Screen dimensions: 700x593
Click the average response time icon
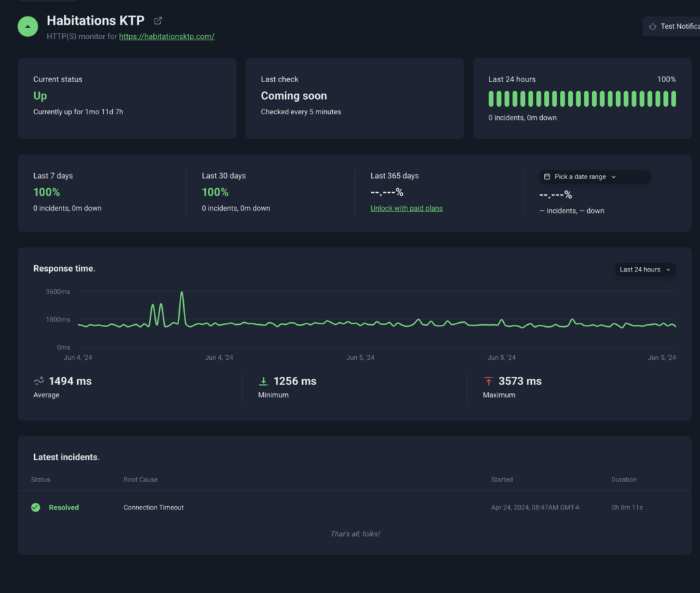pyautogui.click(x=39, y=381)
